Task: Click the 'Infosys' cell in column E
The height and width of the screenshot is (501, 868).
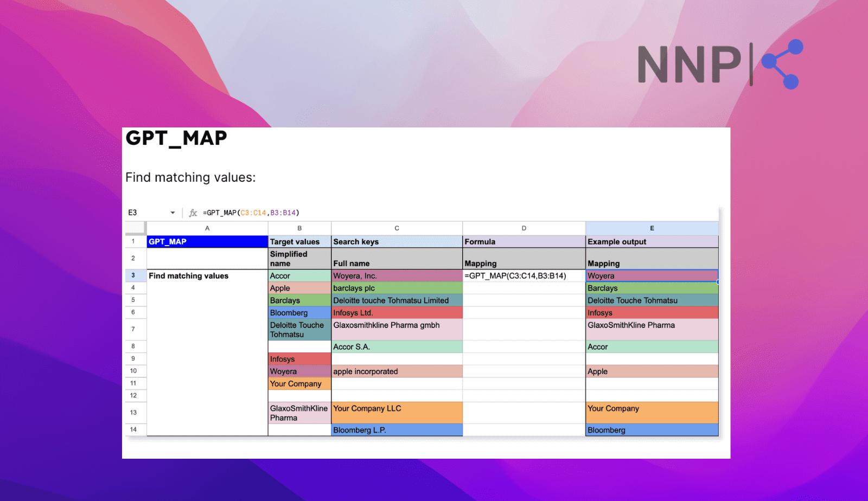Action: pos(652,313)
